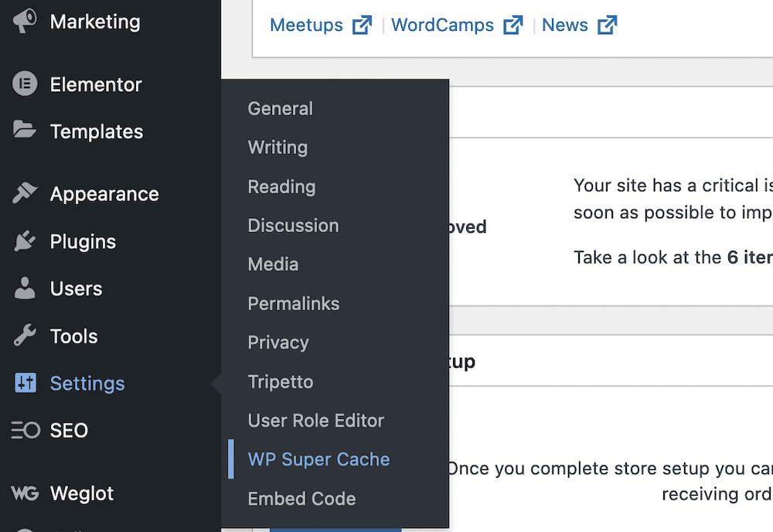Open Permalinks settings
Image resolution: width=773 pixels, height=532 pixels.
[x=293, y=304]
